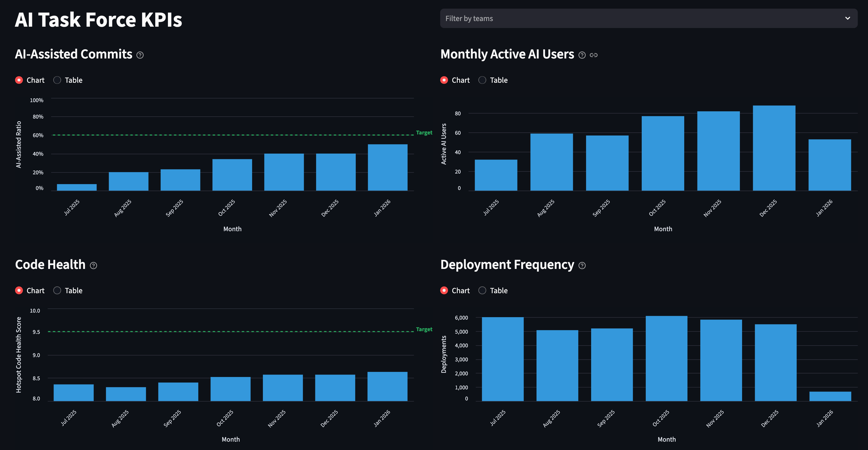This screenshot has width=868, height=450.
Task: Click anchor link icon for Monthly Active AI Users
Action: (594, 55)
